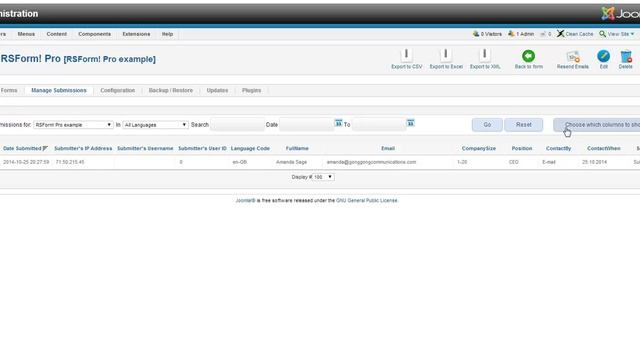Sort by Submitter's Username column
This screenshot has width=640, height=360.
(145, 148)
